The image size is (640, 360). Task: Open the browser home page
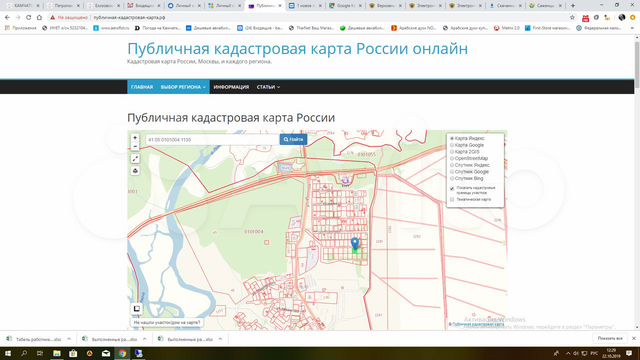tap(39, 18)
